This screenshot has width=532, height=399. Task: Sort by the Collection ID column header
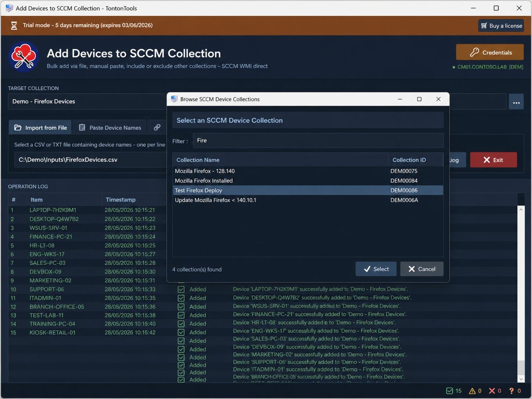tap(416, 160)
